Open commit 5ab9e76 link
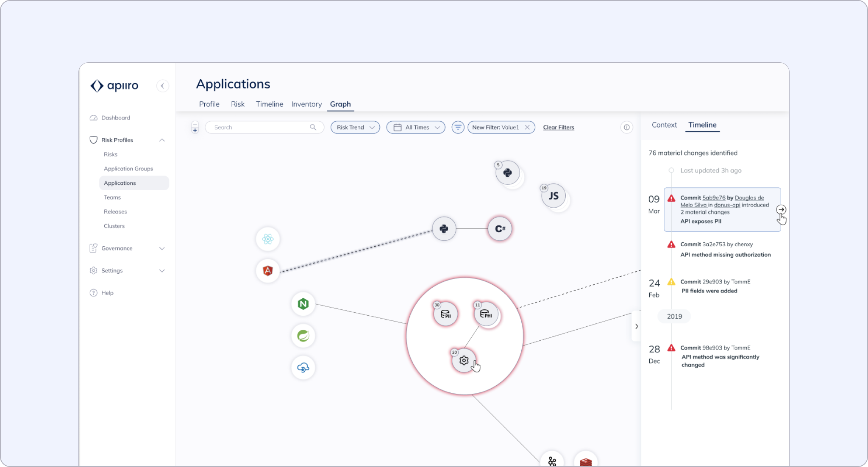Screen dimensions: 868x467 (x=714, y=198)
